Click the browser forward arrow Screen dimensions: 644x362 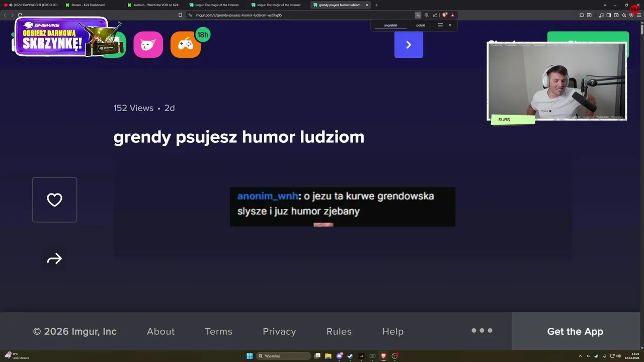click(x=12, y=15)
